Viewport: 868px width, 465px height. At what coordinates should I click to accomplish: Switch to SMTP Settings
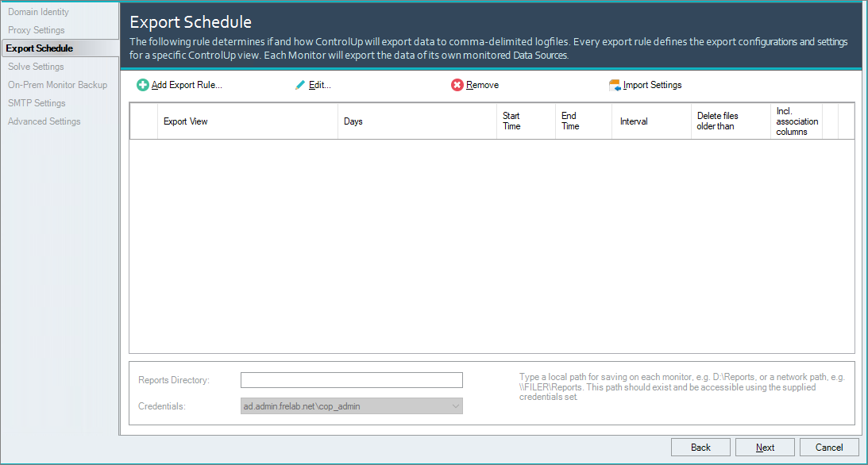(x=37, y=103)
